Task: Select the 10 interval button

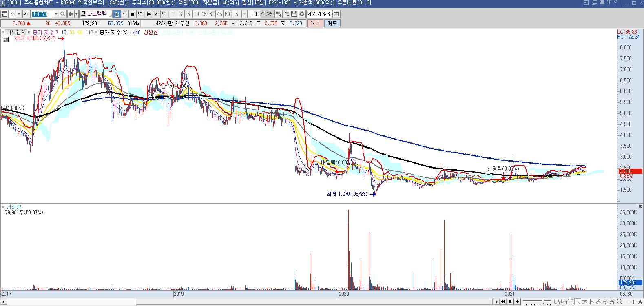Action: (x=196, y=14)
